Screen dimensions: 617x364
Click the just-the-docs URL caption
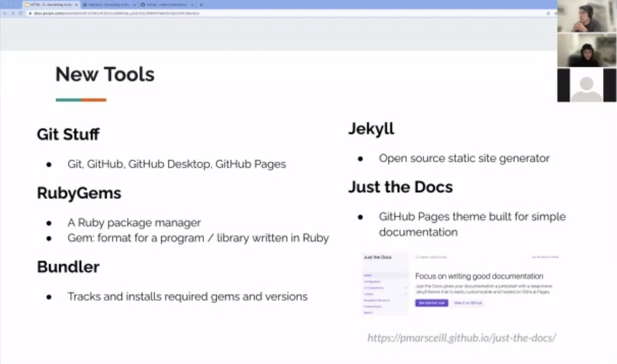[462, 338]
